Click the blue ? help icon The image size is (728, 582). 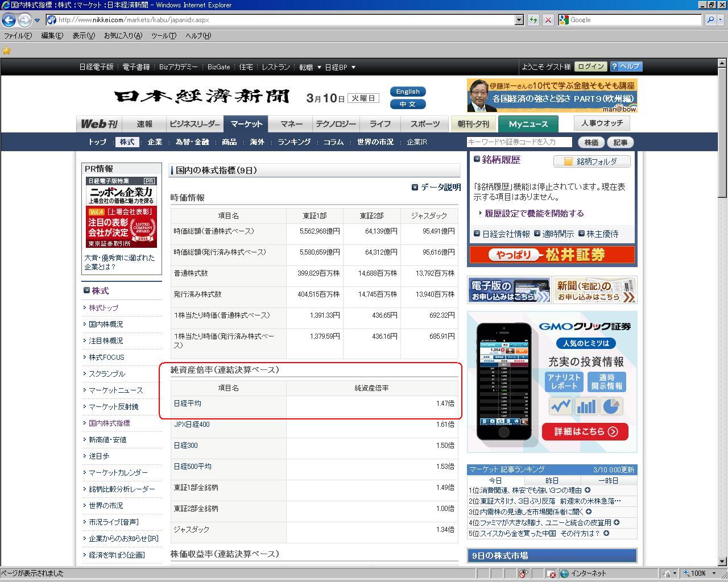click(614, 66)
